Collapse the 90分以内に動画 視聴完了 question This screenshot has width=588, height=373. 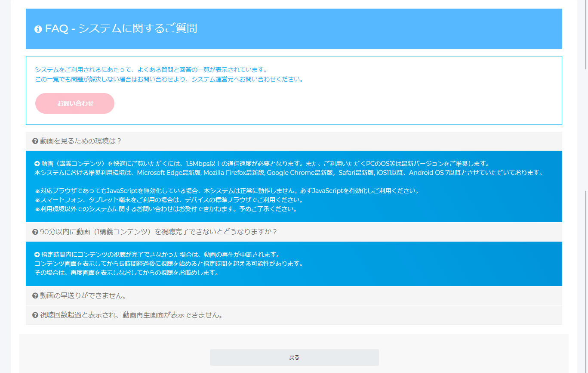point(294,232)
